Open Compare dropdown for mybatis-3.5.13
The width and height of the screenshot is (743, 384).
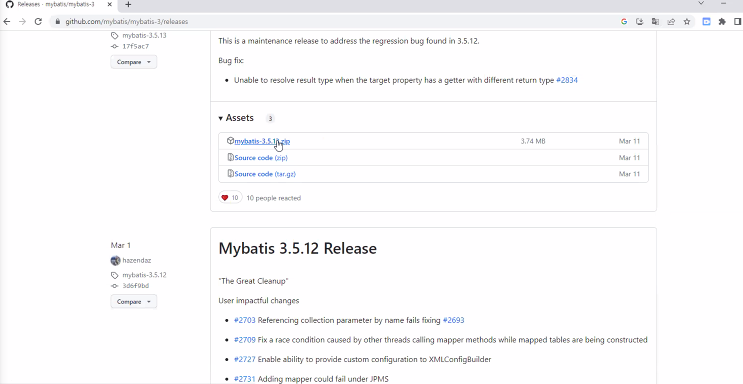click(134, 62)
